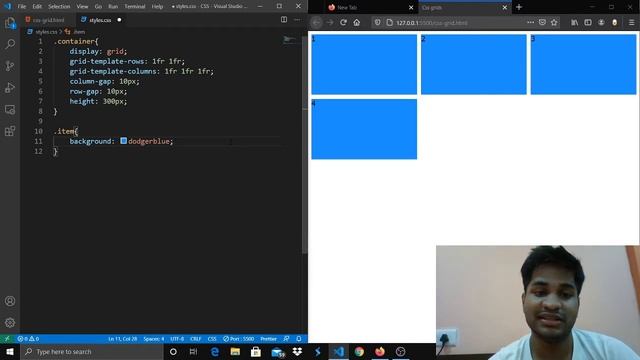The width and height of the screenshot is (640, 360).
Task: Close the New Tab tab in Firefox
Action: tap(411, 7)
